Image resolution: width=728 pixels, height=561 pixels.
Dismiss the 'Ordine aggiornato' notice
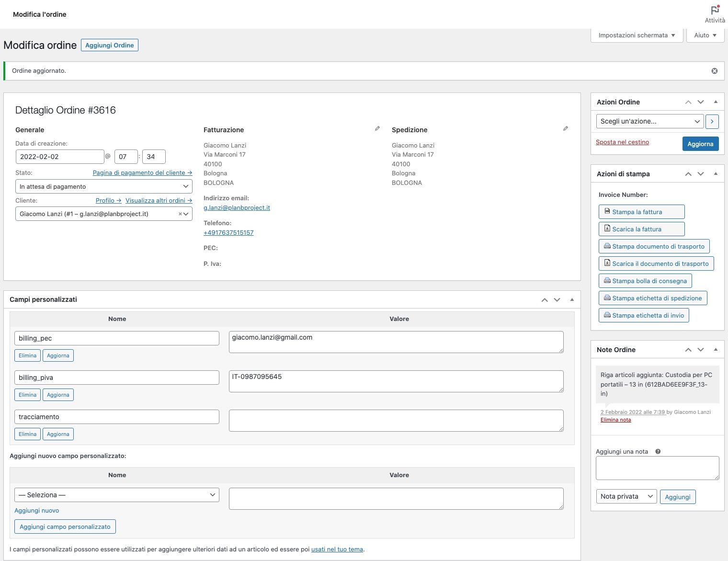tap(714, 71)
